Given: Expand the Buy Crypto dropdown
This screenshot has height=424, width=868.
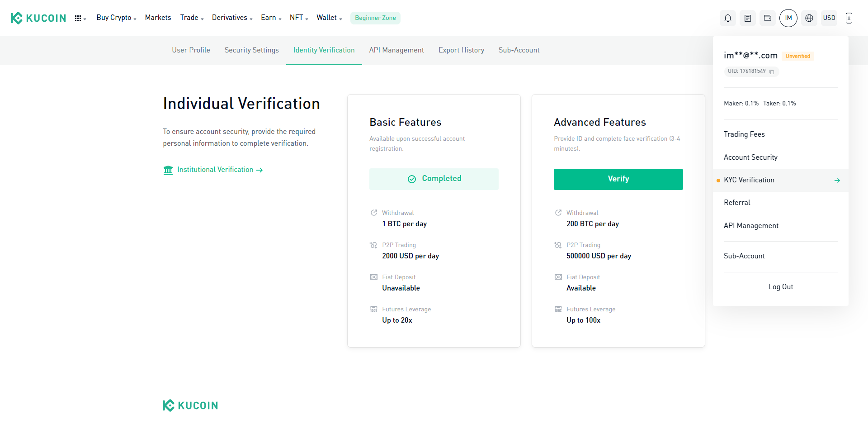Looking at the screenshot, I should click(116, 18).
